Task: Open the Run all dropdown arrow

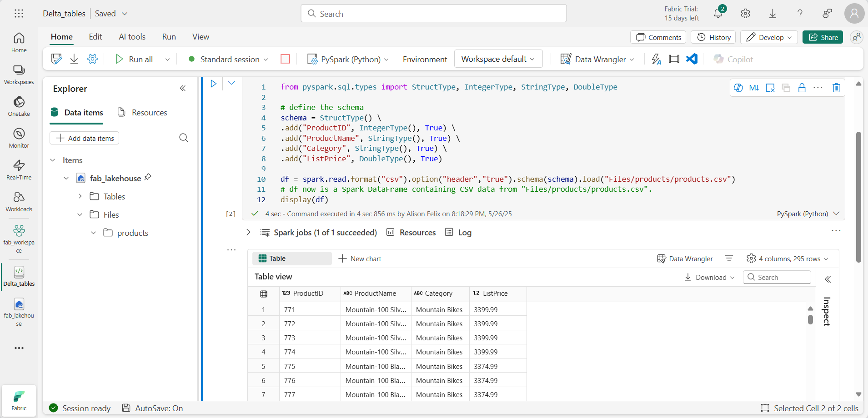Action: 167,59
